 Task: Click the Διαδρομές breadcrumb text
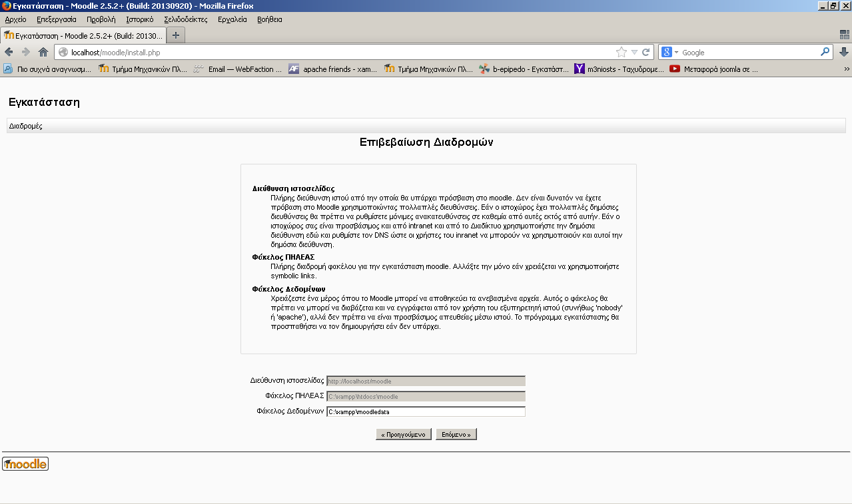pyautogui.click(x=26, y=126)
